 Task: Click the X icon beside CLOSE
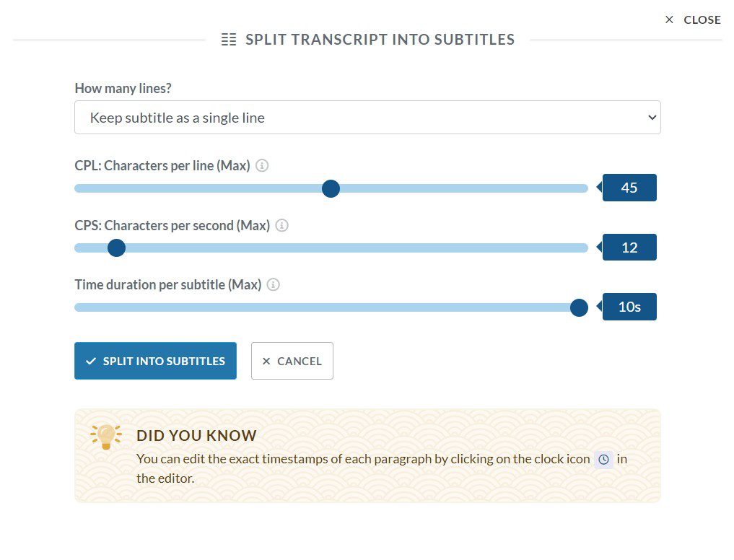(x=669, y=19)
